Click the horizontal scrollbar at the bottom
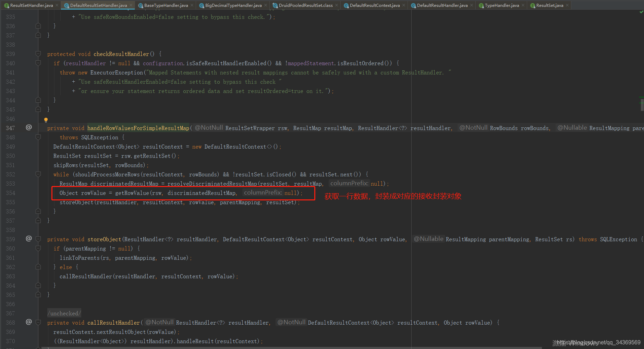Viewport: 644px width, 349px height. point(291,348)
